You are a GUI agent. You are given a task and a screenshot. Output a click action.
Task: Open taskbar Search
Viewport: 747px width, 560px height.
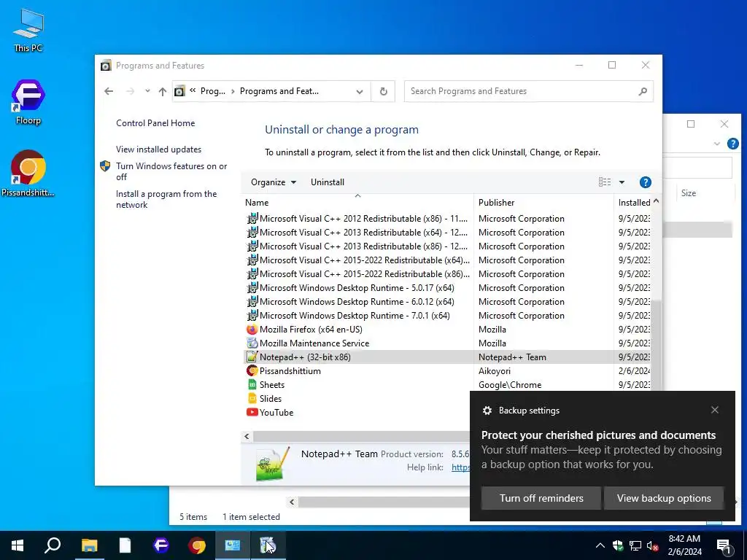tap(53, 545)
